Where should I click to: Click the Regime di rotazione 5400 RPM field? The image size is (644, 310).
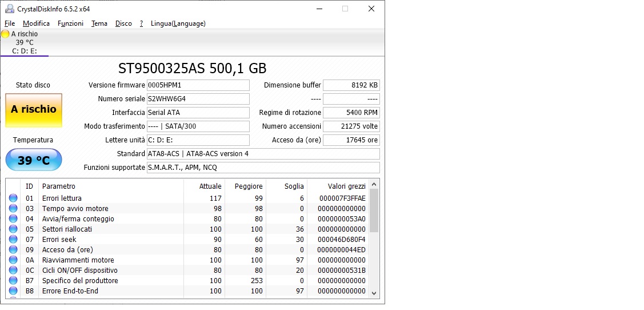click(x=351, y=113)
